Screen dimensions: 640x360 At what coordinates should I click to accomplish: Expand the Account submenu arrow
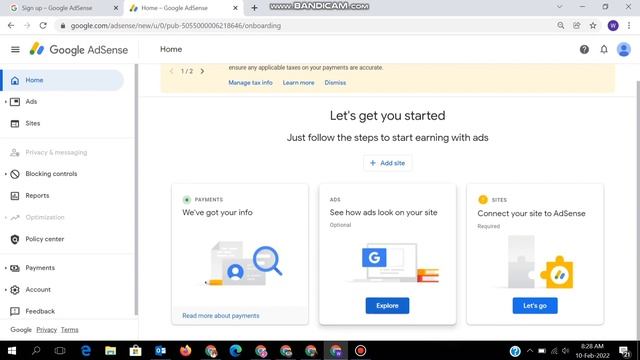5,290
